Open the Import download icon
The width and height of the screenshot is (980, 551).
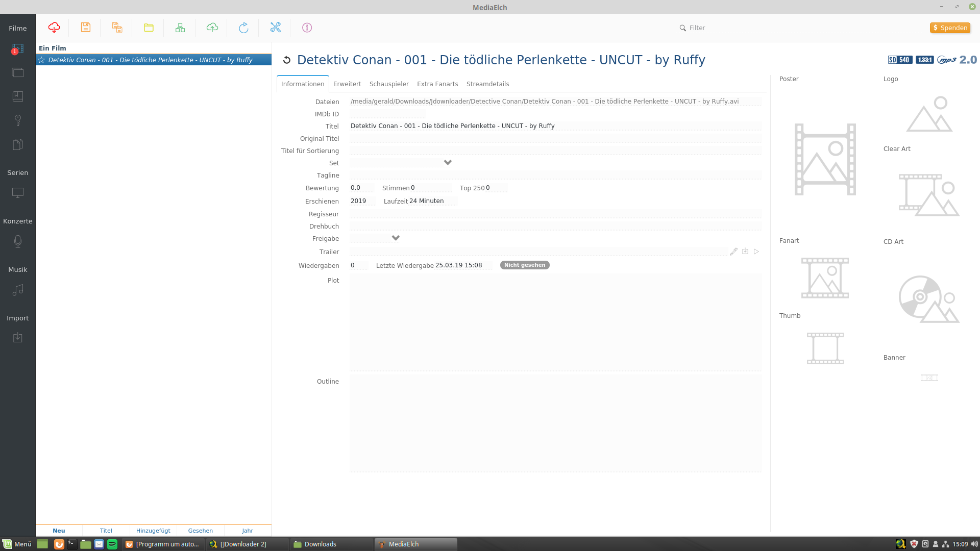pos(18,338)
